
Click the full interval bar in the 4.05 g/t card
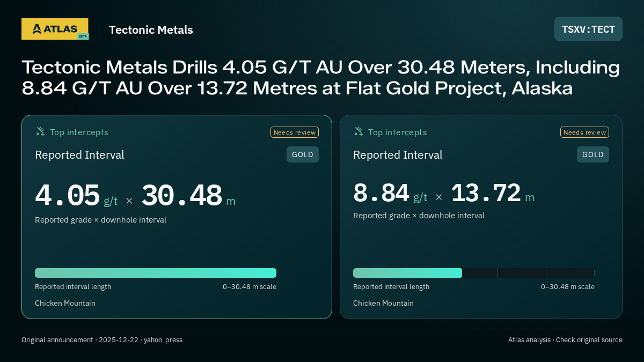(156, 273)
